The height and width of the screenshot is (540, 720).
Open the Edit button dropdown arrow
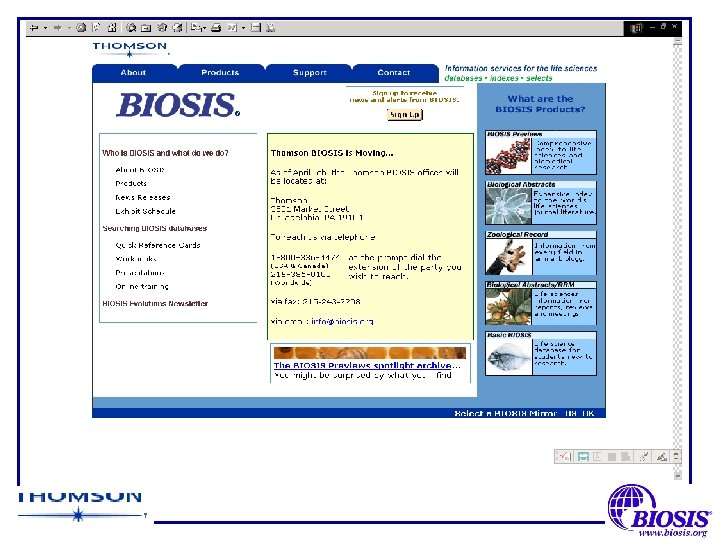[x=243, y=28]
